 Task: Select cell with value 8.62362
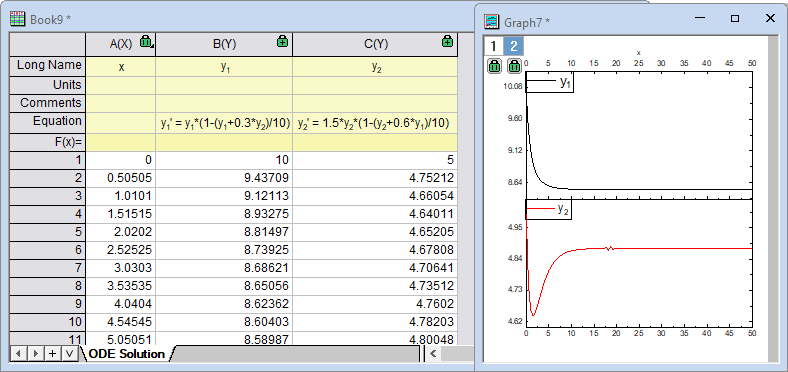[x=224, y=305]
